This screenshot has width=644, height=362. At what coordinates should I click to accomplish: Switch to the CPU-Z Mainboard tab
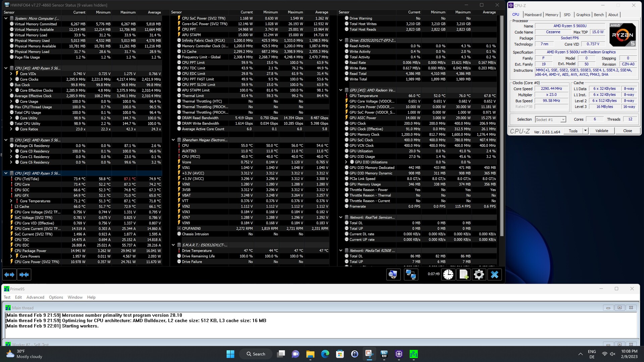tap(533, 15)
